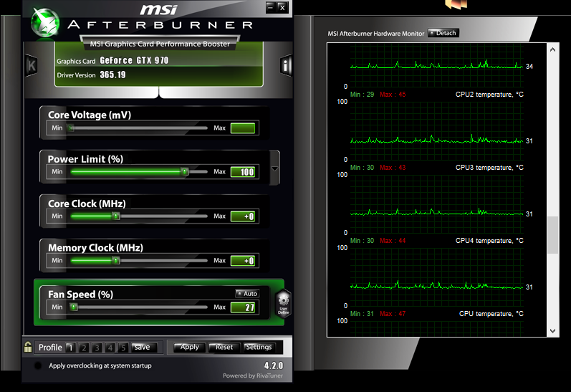
Task: Click the Core Clock +0 value field
Action: pyautogui.click(x=243, y=216)
